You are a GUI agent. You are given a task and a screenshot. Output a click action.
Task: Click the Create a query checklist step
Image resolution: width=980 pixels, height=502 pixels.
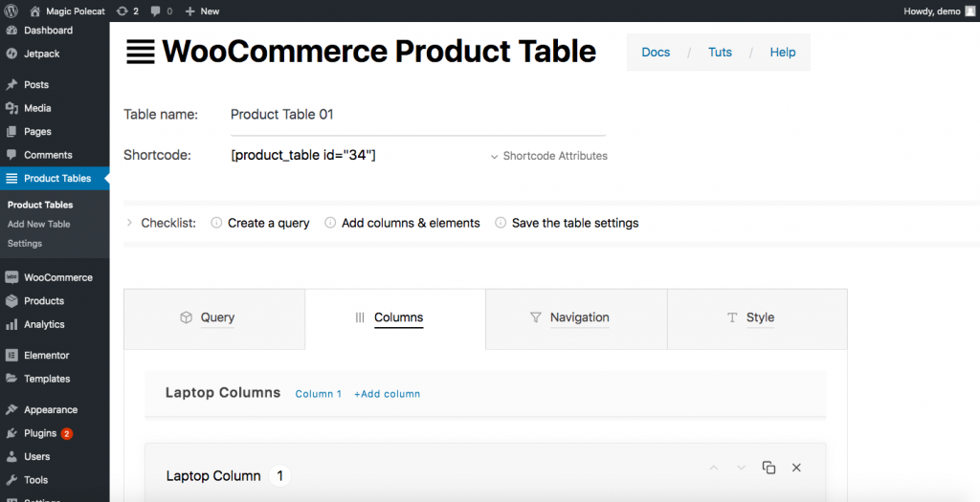pos(268,223)
